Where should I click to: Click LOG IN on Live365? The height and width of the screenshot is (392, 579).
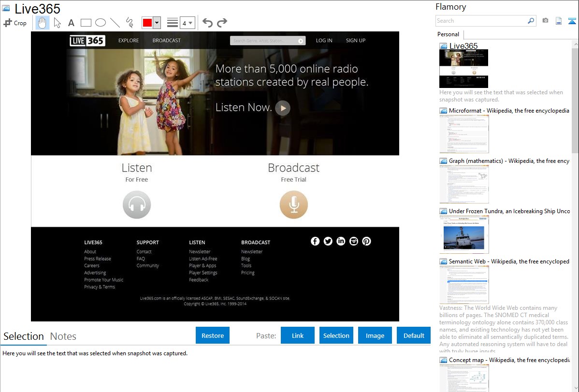point(324,40)
